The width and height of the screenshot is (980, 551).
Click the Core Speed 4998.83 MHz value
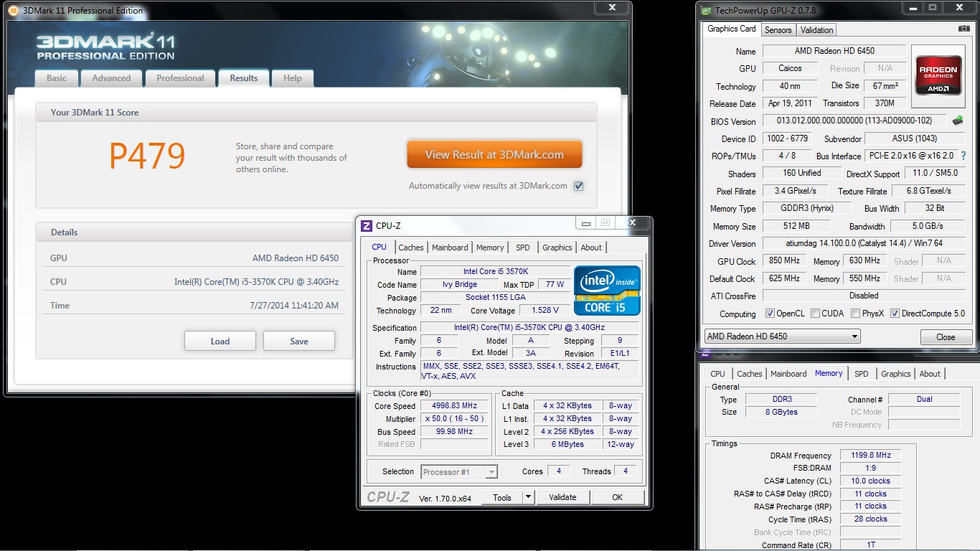tap(455, 406)
